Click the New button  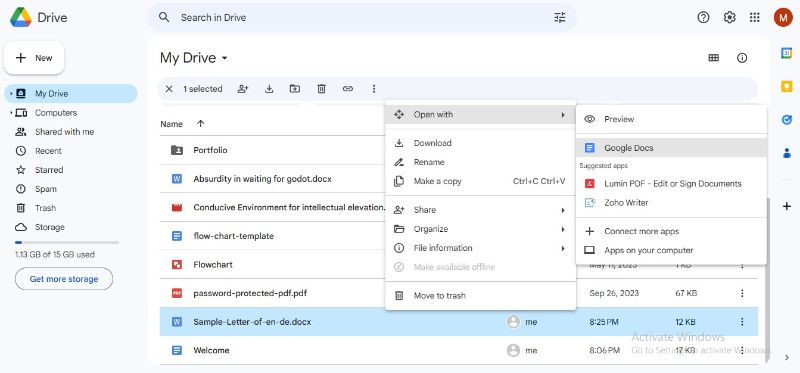point(34,58)
